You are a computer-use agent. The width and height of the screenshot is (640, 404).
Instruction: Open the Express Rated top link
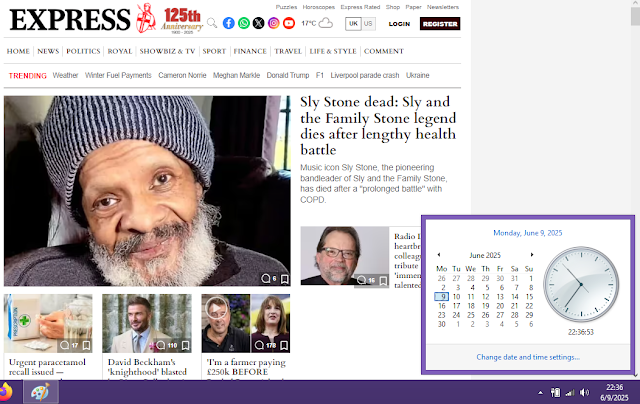tap(360, 7)
